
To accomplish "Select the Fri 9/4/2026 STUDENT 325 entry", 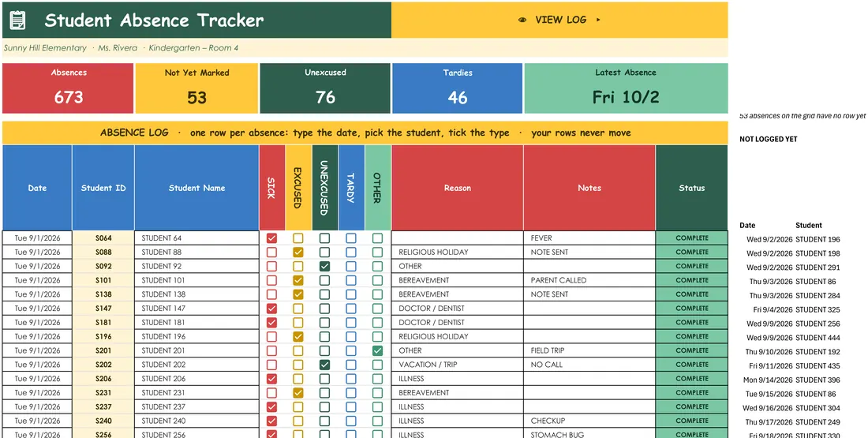I will [x=796, y=309].
